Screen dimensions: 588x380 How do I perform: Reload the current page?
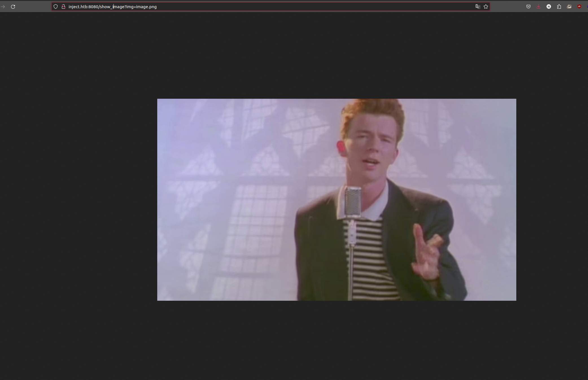13,7
